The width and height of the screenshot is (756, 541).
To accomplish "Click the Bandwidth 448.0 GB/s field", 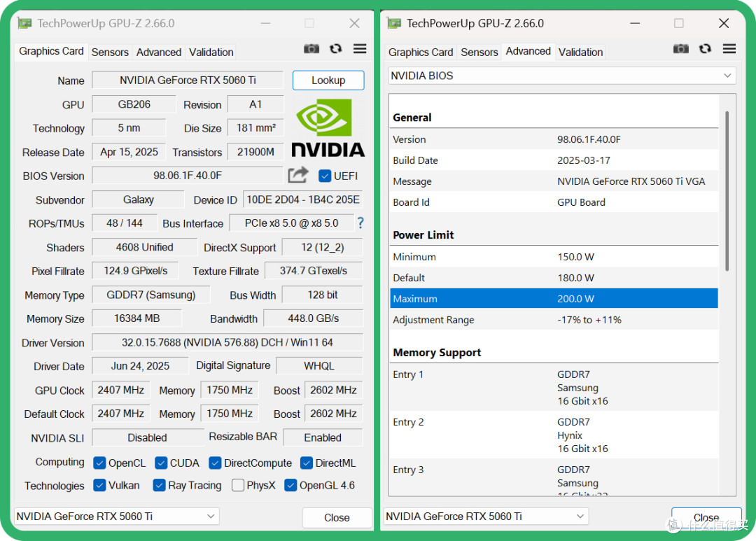I will point(314,318).
